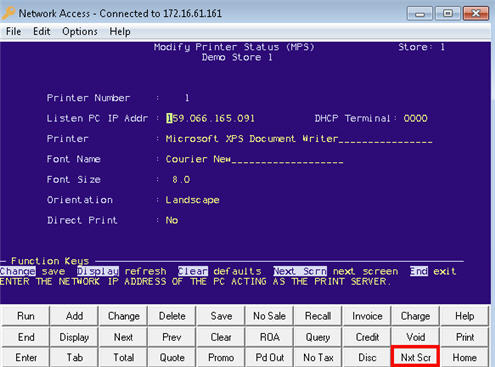Click the Printer Number value 1
The image size is (495, 367).
(187, 98)
